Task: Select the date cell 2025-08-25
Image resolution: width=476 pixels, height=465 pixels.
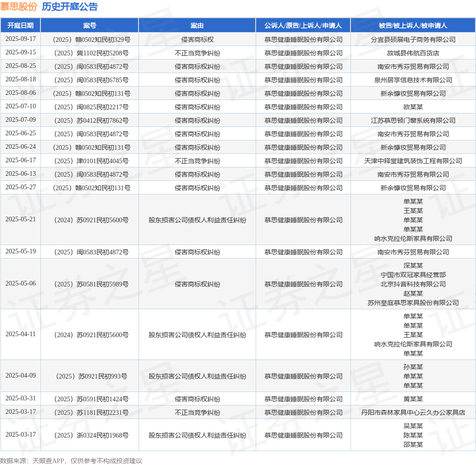Action: (20, 66)
